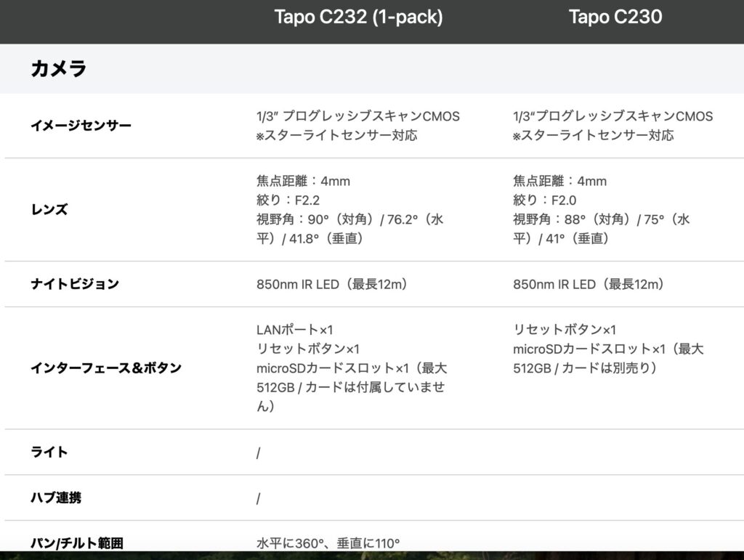The image size is (744, 560).
Task: Select the aperture value "絞り：F2.0"
Action: pyautogui.click(x=545, y=200)
